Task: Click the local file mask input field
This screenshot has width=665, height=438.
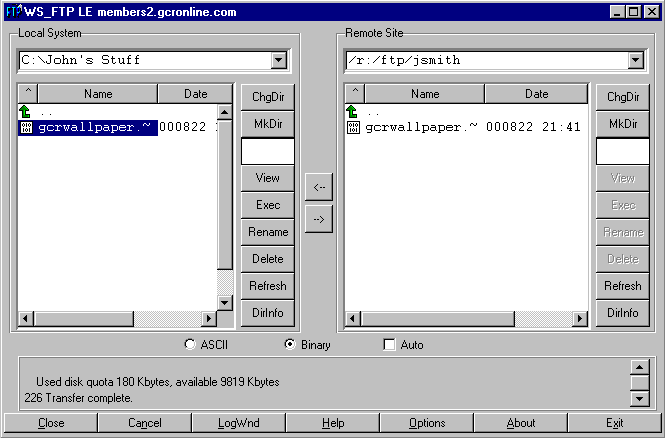Action: (x=268, y=151)
